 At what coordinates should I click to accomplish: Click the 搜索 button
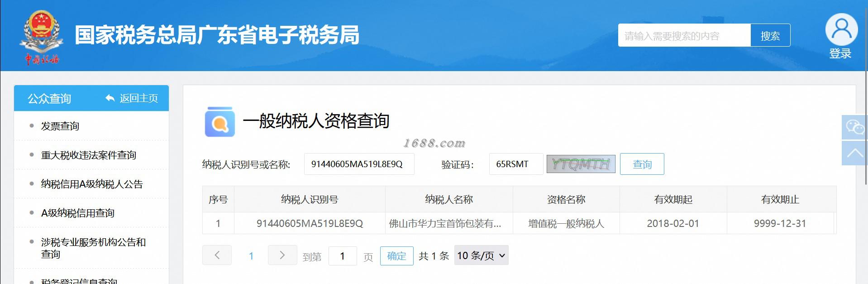pyautogui.click(x=770, y=35)
